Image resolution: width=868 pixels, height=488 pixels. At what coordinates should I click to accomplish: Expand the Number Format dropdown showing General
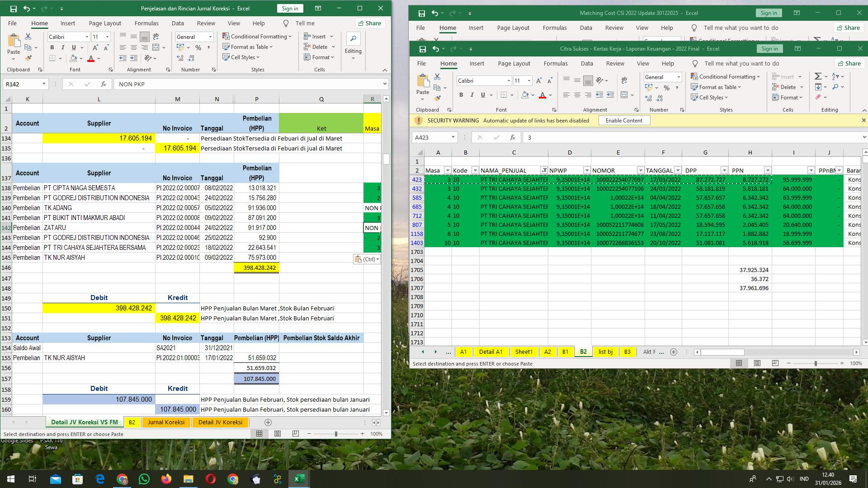pos(678,77)
